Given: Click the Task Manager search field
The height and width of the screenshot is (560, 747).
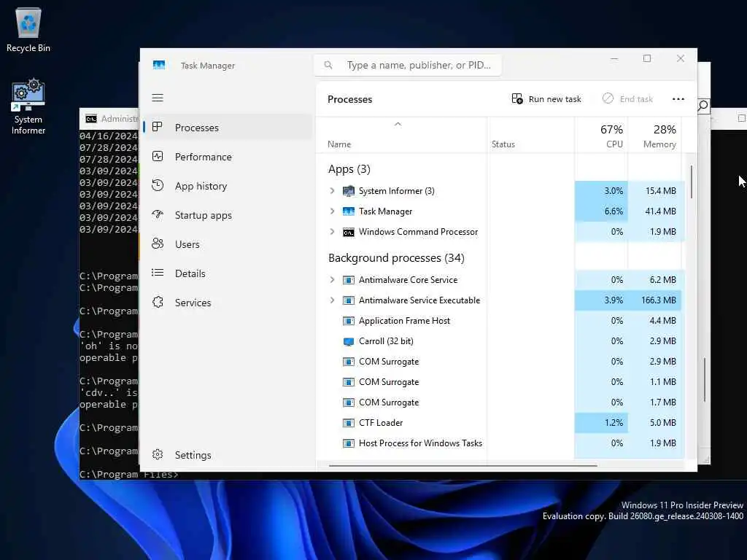Looking at the screenshot, I should [407, 65].
